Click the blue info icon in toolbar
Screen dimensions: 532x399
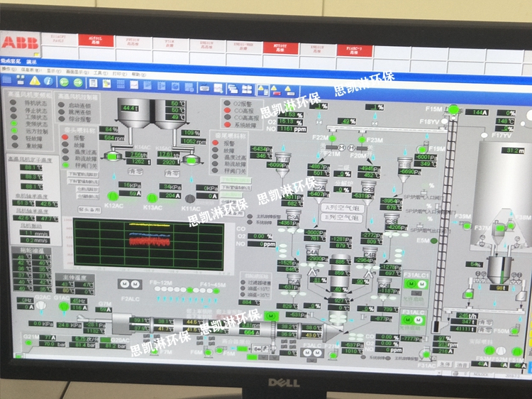pyautogui.click(x=48, y=81)
